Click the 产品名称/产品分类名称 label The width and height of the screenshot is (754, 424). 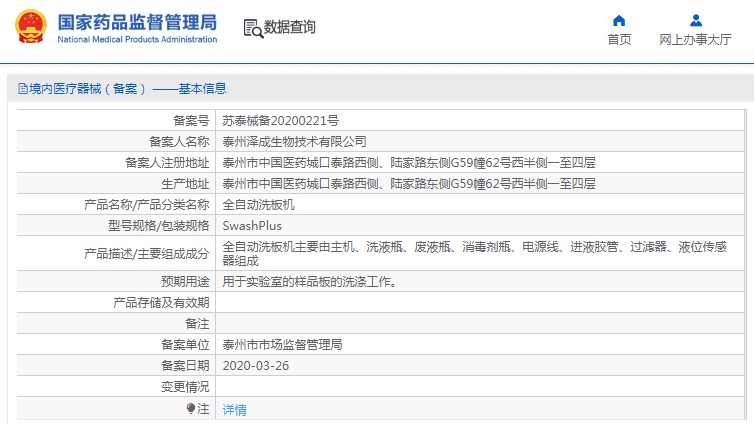pyautogui.click(x=147, y=205)
